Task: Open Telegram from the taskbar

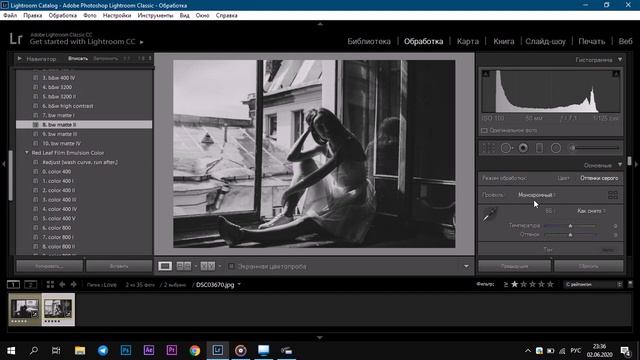Action: coord(103,350)
